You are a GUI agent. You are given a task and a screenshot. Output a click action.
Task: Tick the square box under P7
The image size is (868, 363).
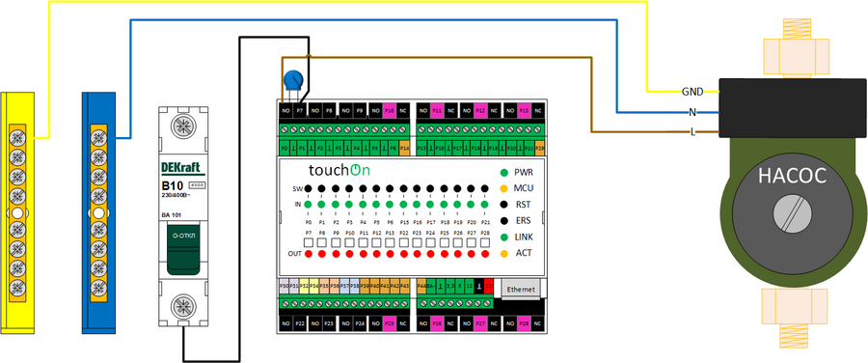(x=309, y=242)
